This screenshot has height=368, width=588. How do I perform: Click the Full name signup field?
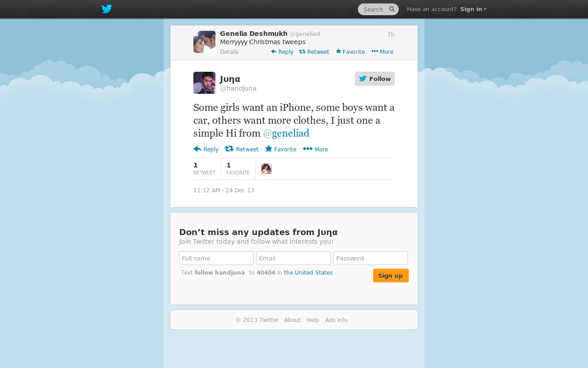(x=216, y=258)
